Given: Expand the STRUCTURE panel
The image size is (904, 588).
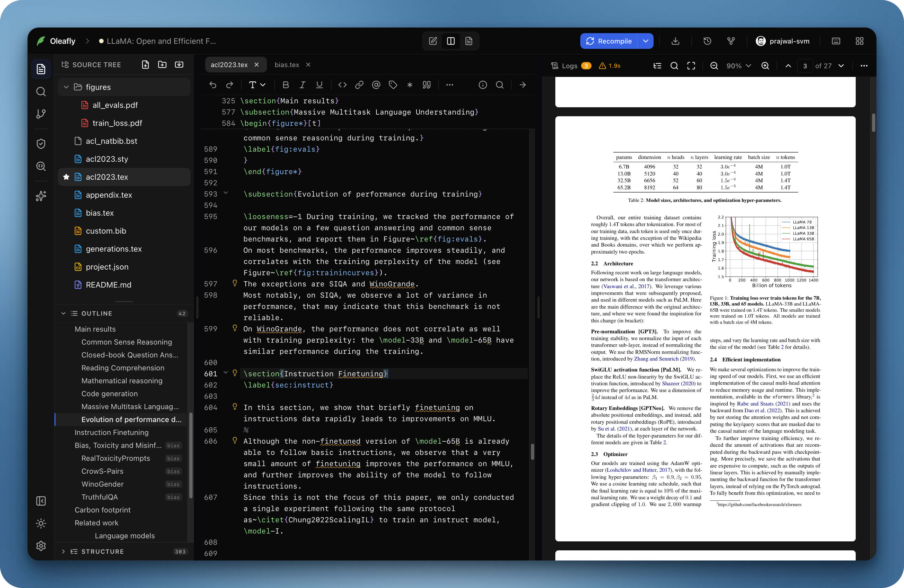Looking at the screenshot, I should (x=63, y=551).
